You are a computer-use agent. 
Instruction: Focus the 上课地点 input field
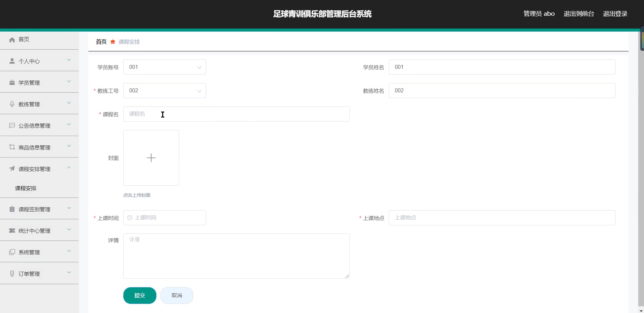[x=502, y=218]
